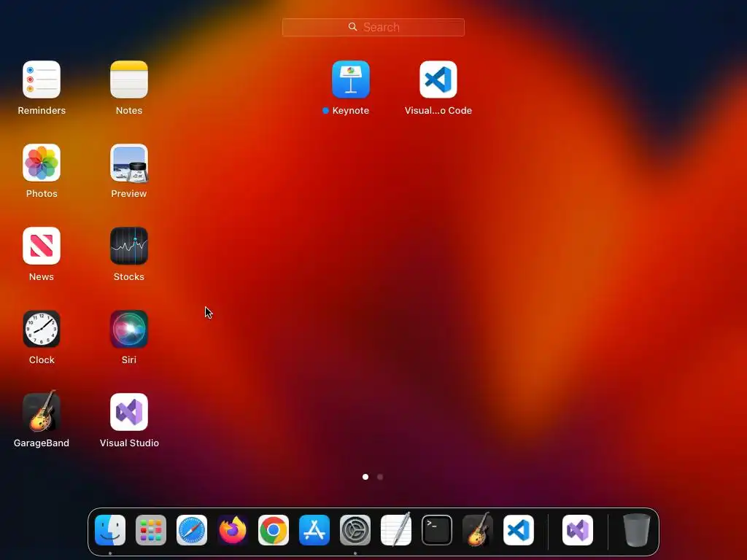Launch the Preview app
The width and height of the screenshot is (747, 560).
point(129,163)
